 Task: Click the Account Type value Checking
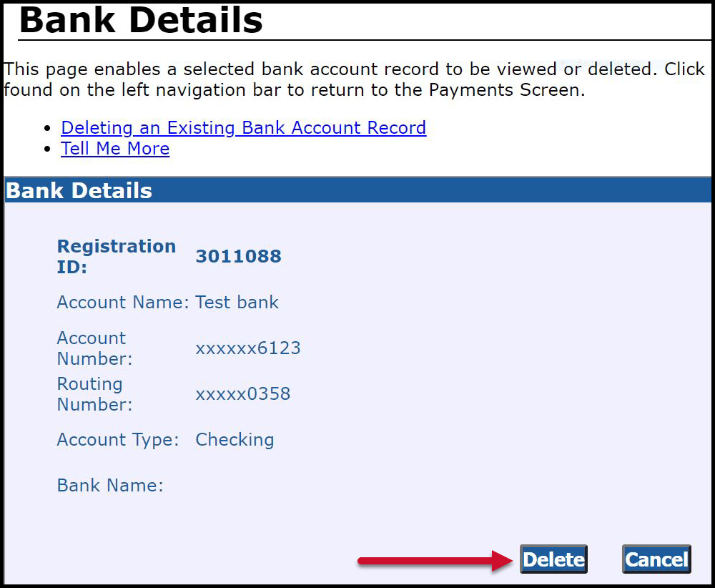click(235, 439)
